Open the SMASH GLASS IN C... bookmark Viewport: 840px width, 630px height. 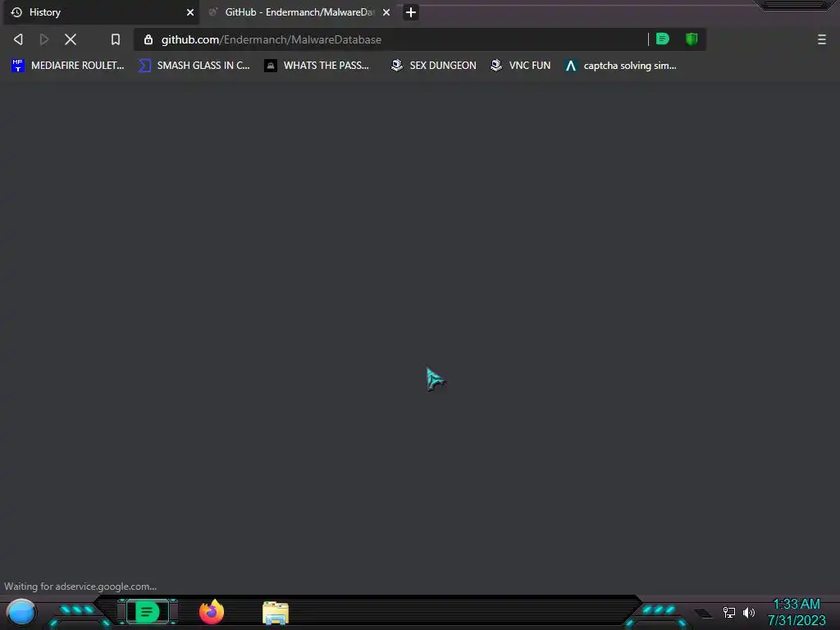point(194,66)
